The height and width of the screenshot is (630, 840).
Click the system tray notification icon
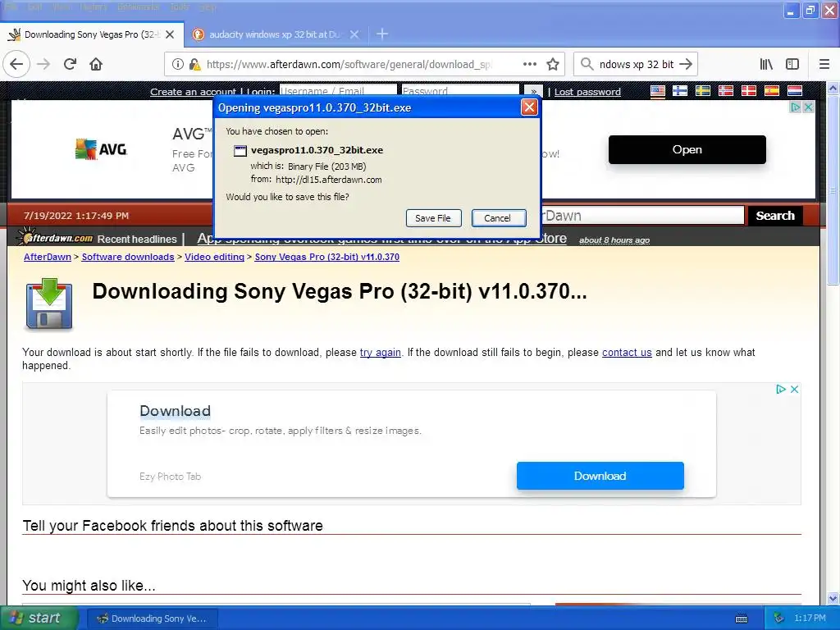point(779,619)
